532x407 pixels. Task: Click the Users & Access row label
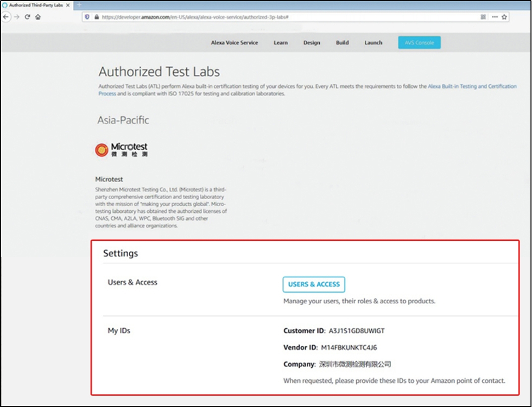(132, 282)
